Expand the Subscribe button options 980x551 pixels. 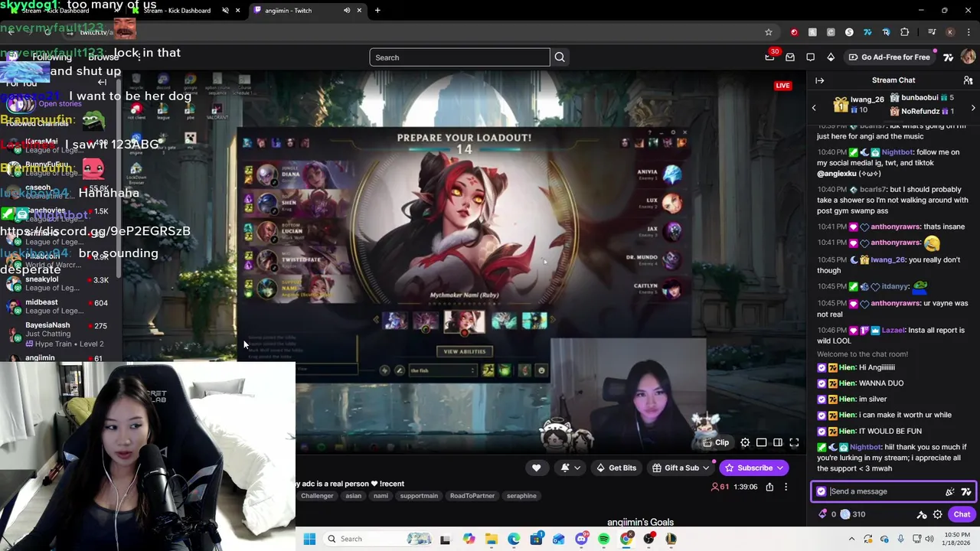tap(780, 468)
